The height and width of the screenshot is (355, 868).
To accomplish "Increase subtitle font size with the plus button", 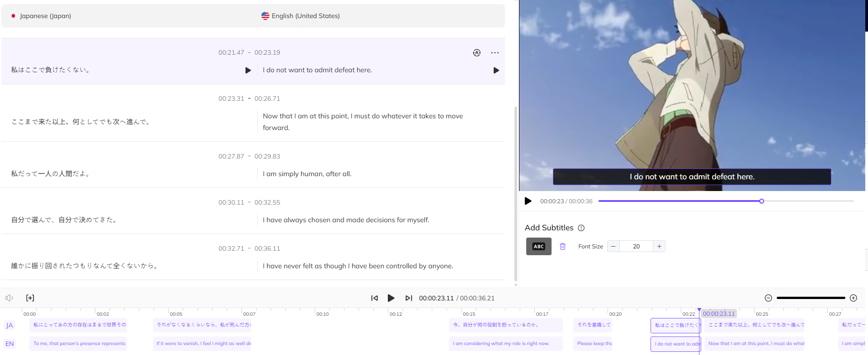I will [x=659, y=246].
